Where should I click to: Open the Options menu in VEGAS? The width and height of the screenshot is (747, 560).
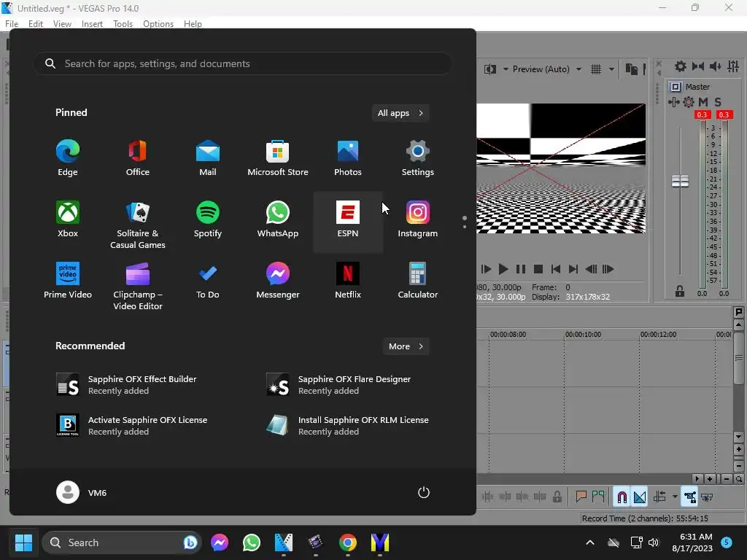pos(158,24)
